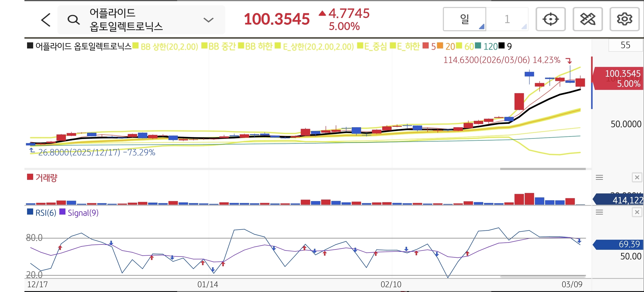Close the RSI indicator panel

click(637, 212)
